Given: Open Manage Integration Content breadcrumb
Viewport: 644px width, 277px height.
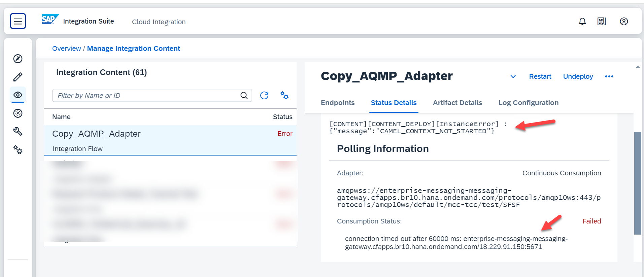Looking at the screenshot, I should [x=134, y=48].
